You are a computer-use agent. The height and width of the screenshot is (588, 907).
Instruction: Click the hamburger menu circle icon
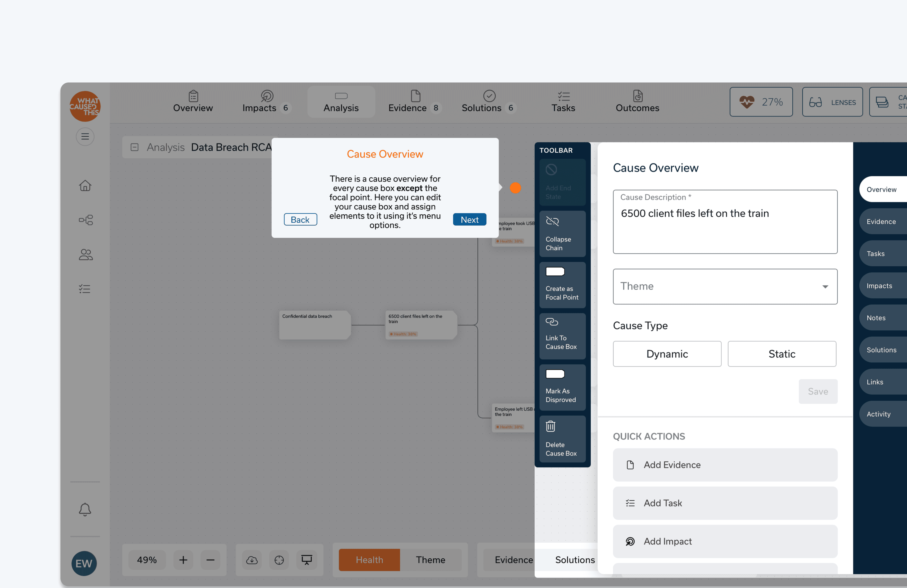point(85,136)
